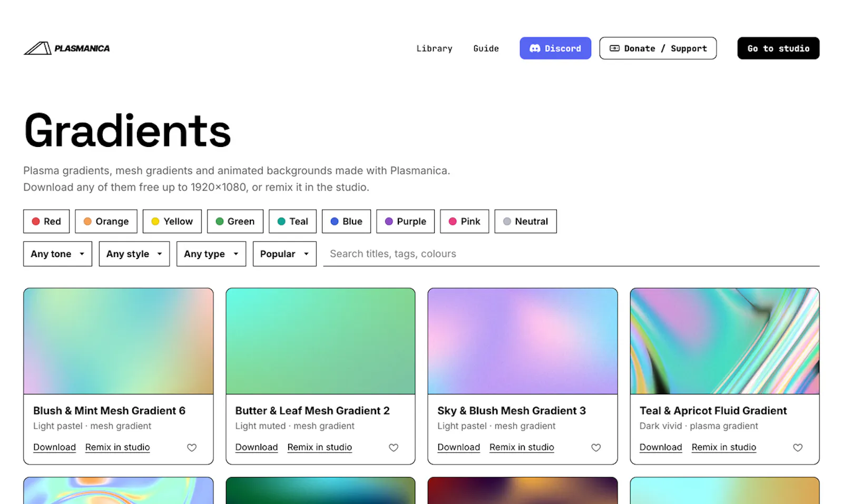The width and height of the screenshot is (843, 504).
Task: Open the Any style dropdown
Action: (x=134, y=254)
